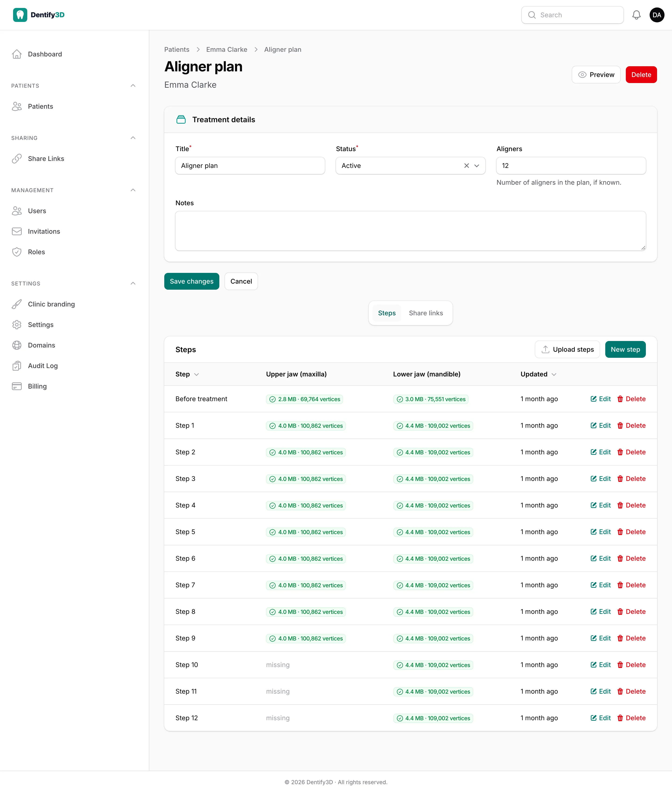The height and width of the screenshot is (793, 672).
Task: Click the Edit icon for Before treatment
Action: click(x=594, y=399)
